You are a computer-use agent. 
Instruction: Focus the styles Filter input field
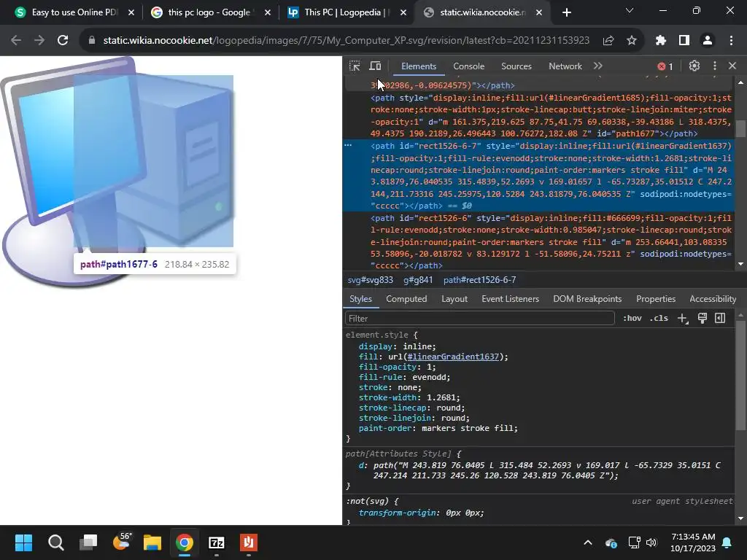click(479, 318)
